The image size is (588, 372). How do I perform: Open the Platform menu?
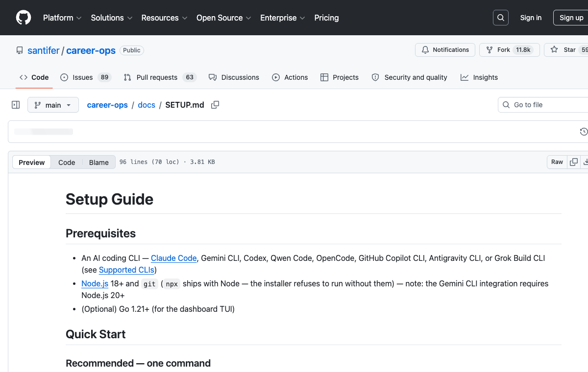pyautogui.click(x=62, y=18)
